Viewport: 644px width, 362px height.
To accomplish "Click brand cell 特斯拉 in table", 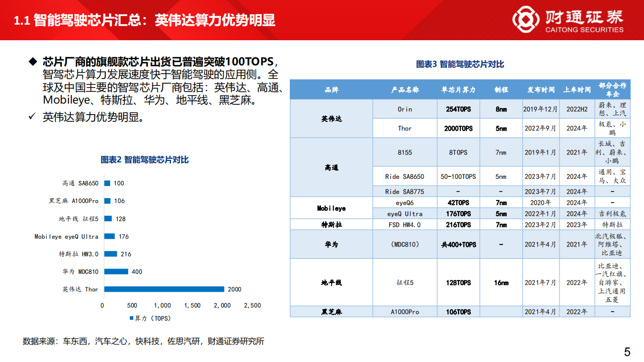I will (332, 225).
